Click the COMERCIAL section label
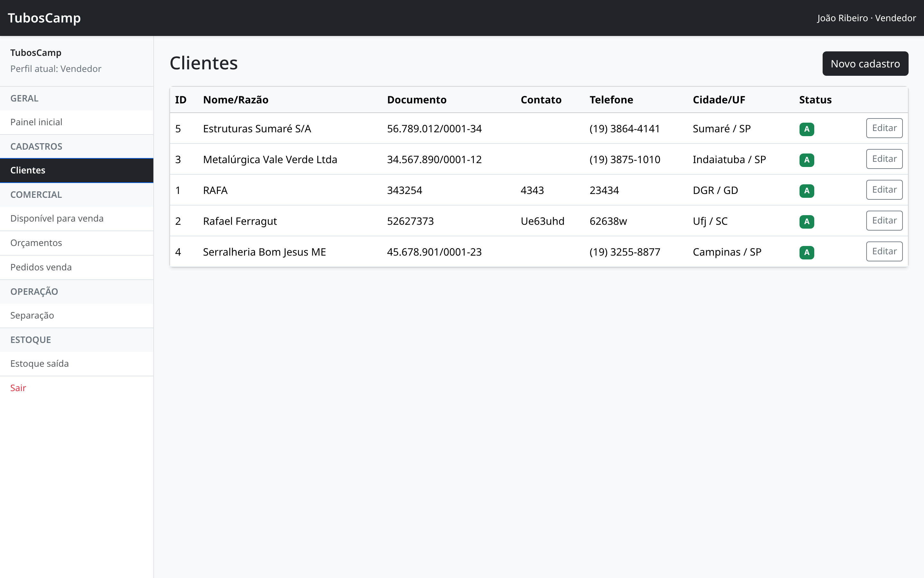The height and width of the screenshot is (578, 924). pyautogui.click(x=36, y=195)
